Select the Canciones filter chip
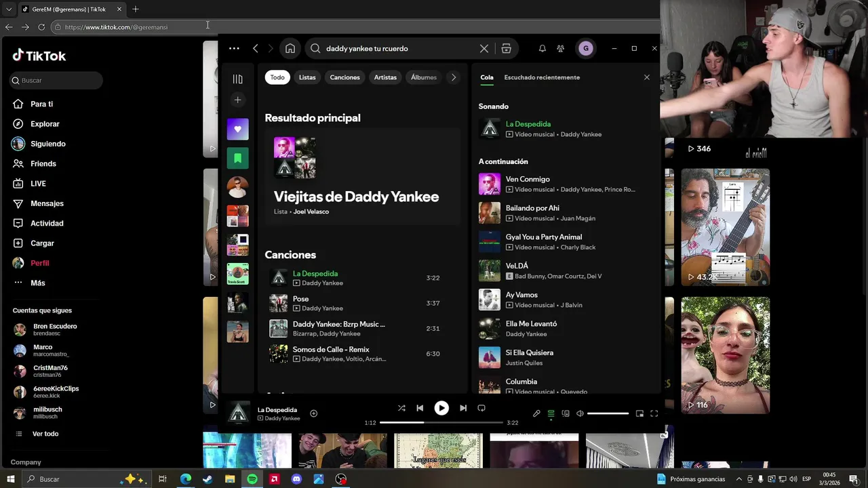This screenshot has height=488, width=868. click(344, 77)
